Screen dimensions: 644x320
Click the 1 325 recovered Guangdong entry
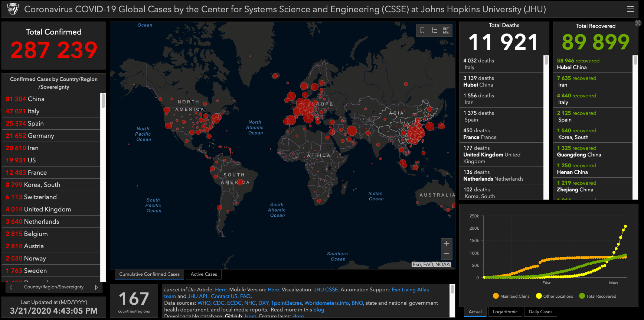[593, 151]
